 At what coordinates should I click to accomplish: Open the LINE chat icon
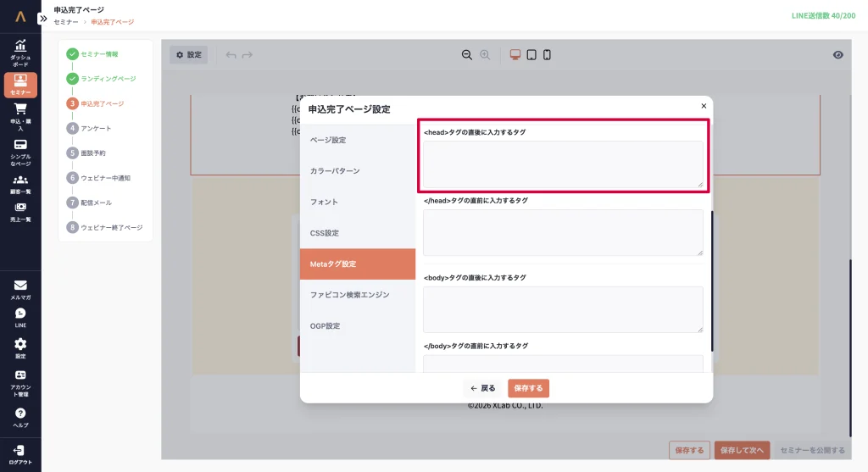pyautogui.click(x=20, y=317)
